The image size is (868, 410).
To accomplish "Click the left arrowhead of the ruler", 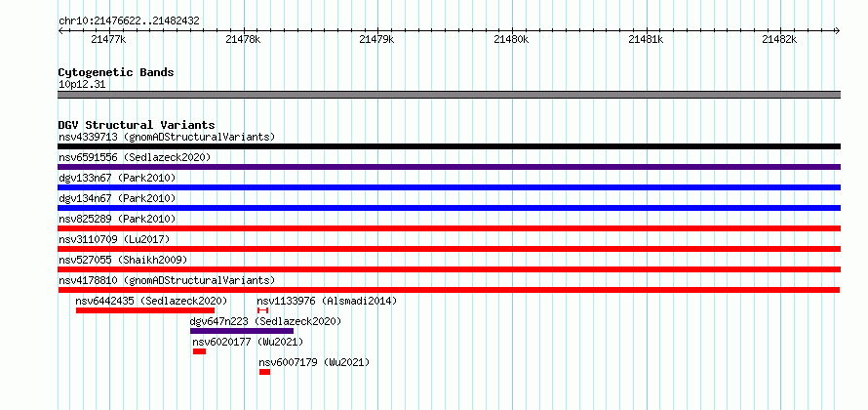I will 60,31.
